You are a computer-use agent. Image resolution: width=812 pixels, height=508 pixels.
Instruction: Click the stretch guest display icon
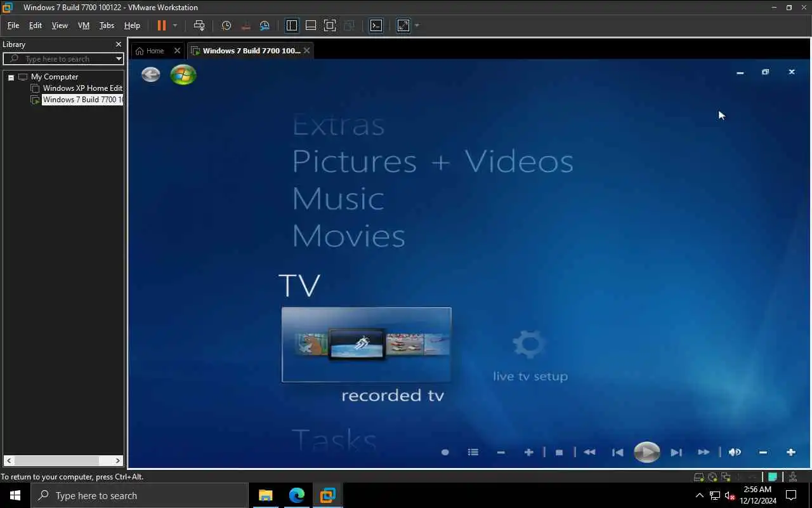pyautogui.click(x=403, y=25)
